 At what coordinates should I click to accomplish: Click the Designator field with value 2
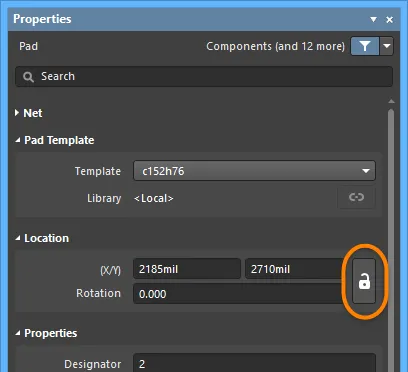tap(254, 363)
